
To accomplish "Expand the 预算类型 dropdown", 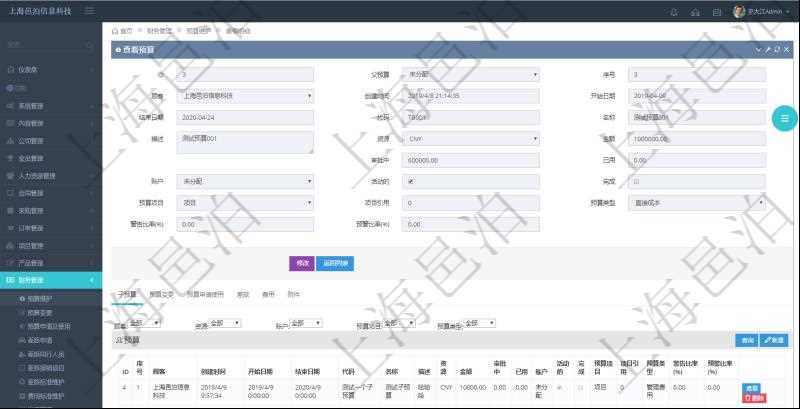I will click(x=698, y=202).
